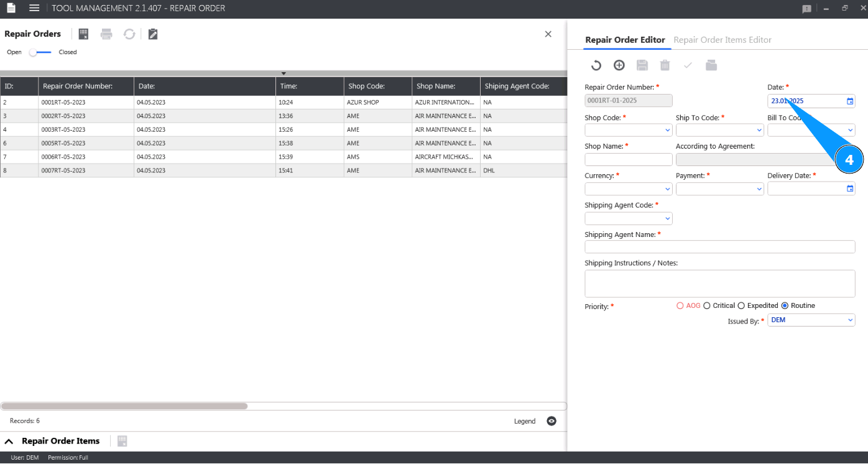
Task: Click the Records: 6 status text
Action: point(25,421)
